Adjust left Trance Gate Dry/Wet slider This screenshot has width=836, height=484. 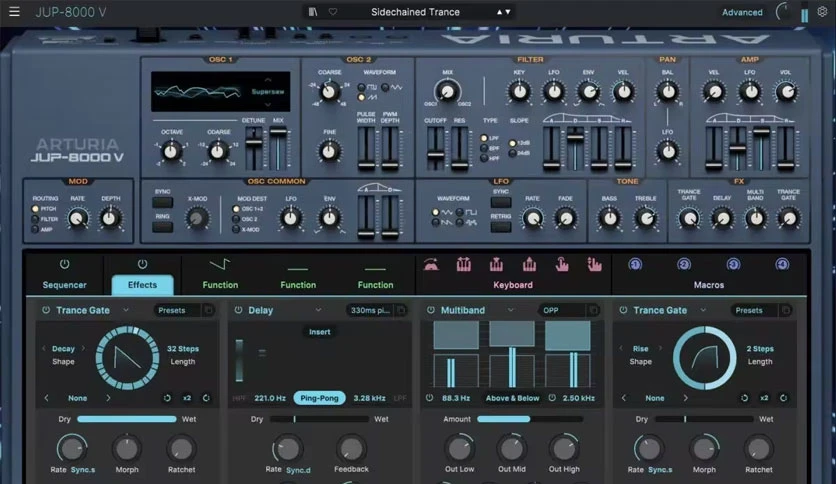[x=127, y=419]
